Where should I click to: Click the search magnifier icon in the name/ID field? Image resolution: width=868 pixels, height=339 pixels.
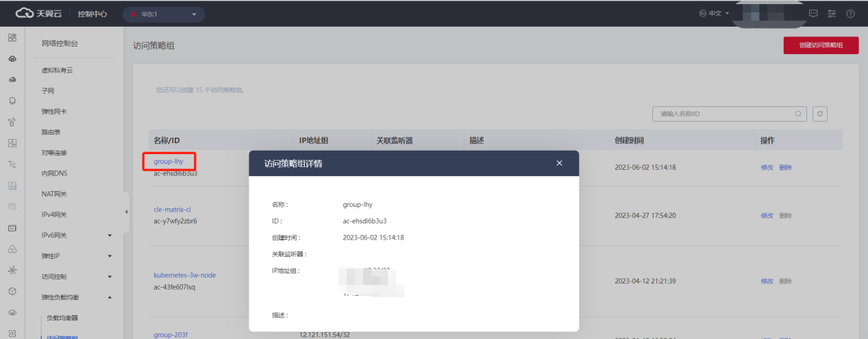pos(798,114)
